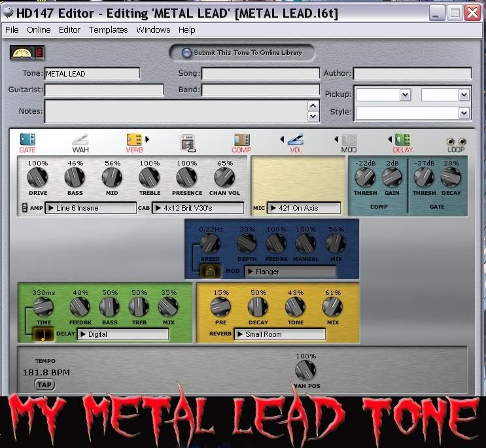This screenshot has width=486, height=448.
Task: Click the DRIVE knob
Action: (x=37, y=177)
